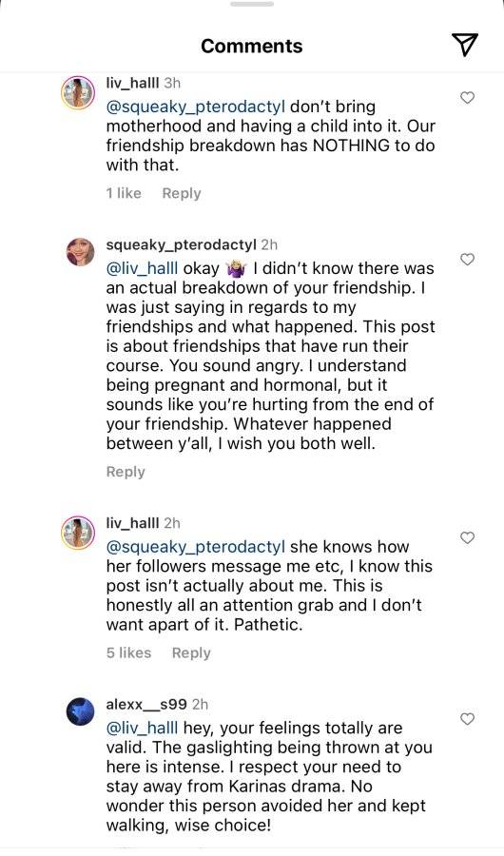Viewport: 504px width, 856px height.
Task: Tap liv_halll's avatar on the 'attention grab' comment
Action: tap(78, 533)
